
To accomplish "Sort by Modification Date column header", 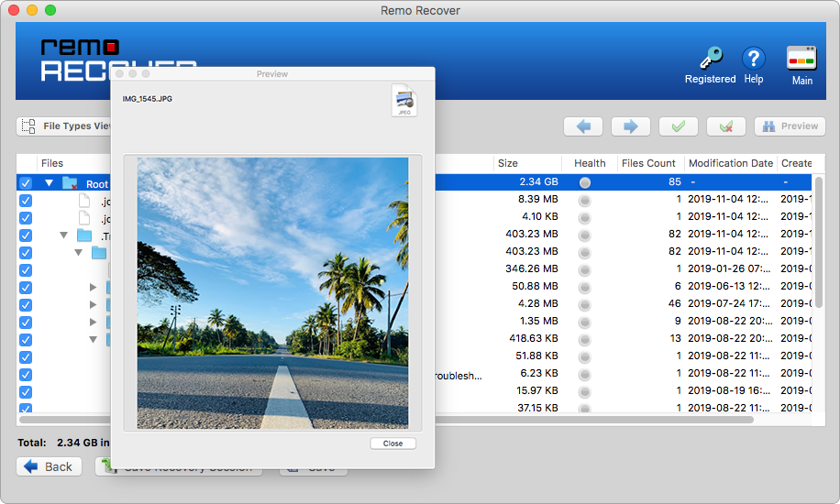I will click(x=730, y=163).
